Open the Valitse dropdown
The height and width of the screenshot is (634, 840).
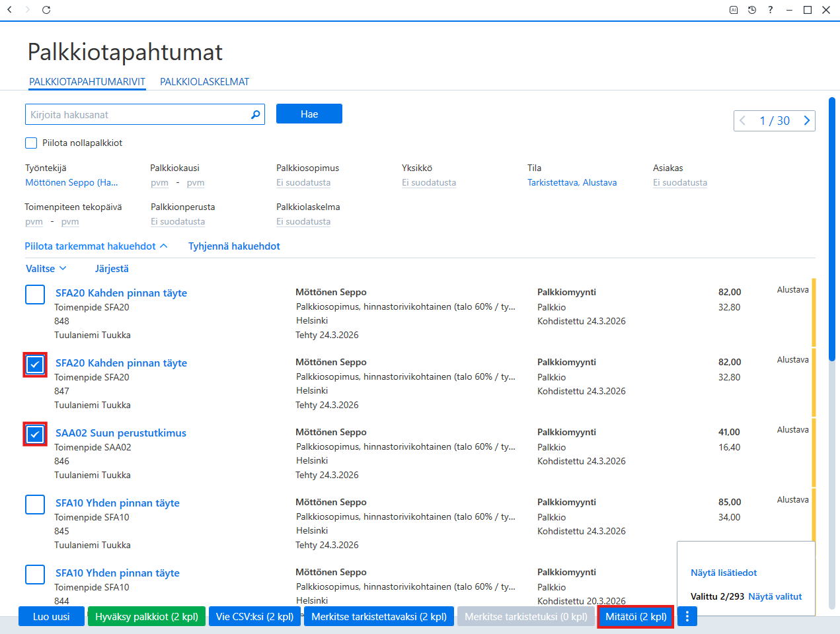[46, 269]
